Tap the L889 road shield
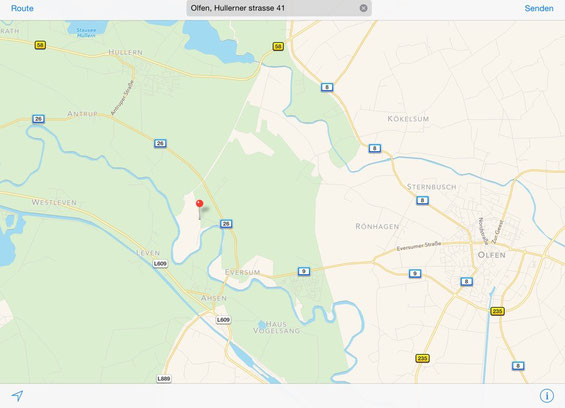The height and width of the screenshot is (408, 565). (164, 378)
